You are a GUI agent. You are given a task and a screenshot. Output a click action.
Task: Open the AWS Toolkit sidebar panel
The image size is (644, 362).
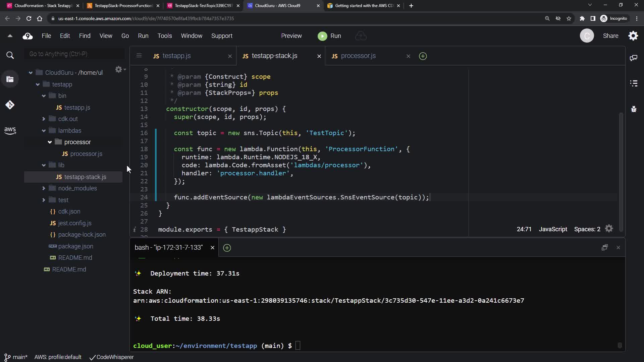point(10,130)
